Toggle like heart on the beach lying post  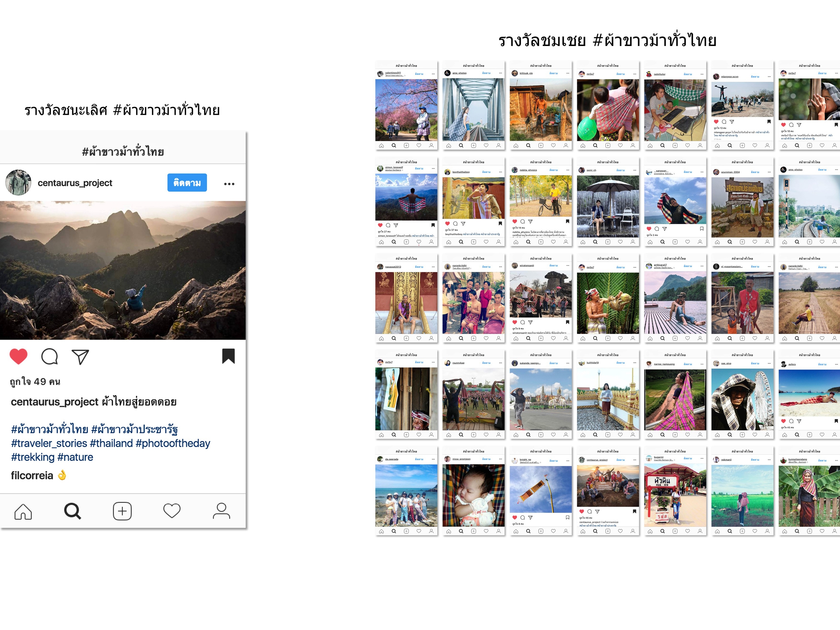tap(783, 421)
